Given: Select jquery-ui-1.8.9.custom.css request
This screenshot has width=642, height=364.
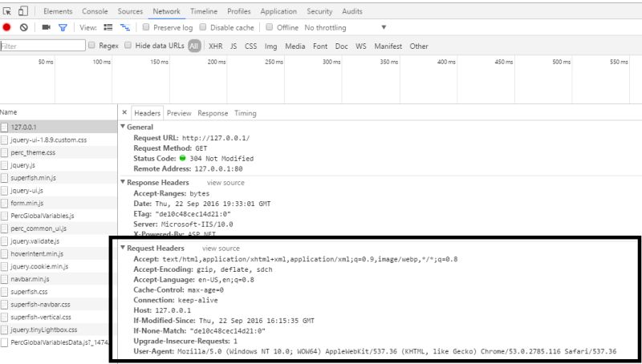Looking at the screenshot, I should pyautogui.click(x=58, y=140).
